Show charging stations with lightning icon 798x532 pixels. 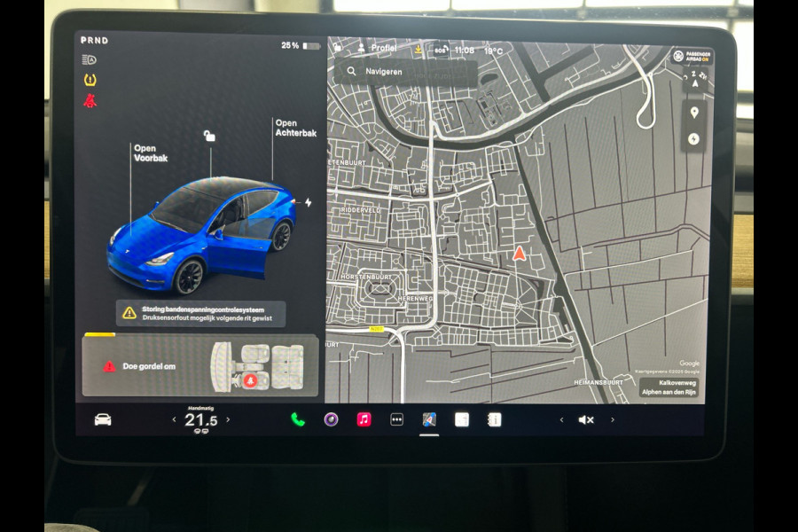click(x=693, y=139)
